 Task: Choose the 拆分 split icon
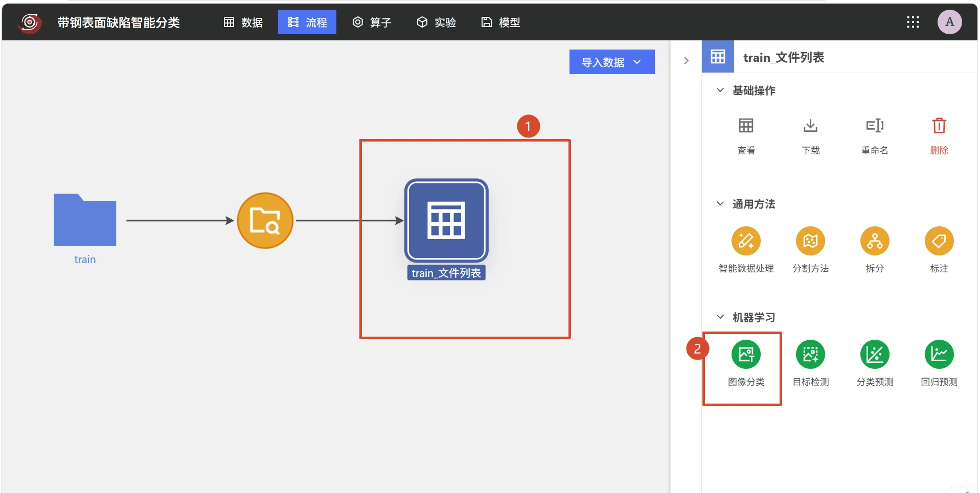coord(875,241)
